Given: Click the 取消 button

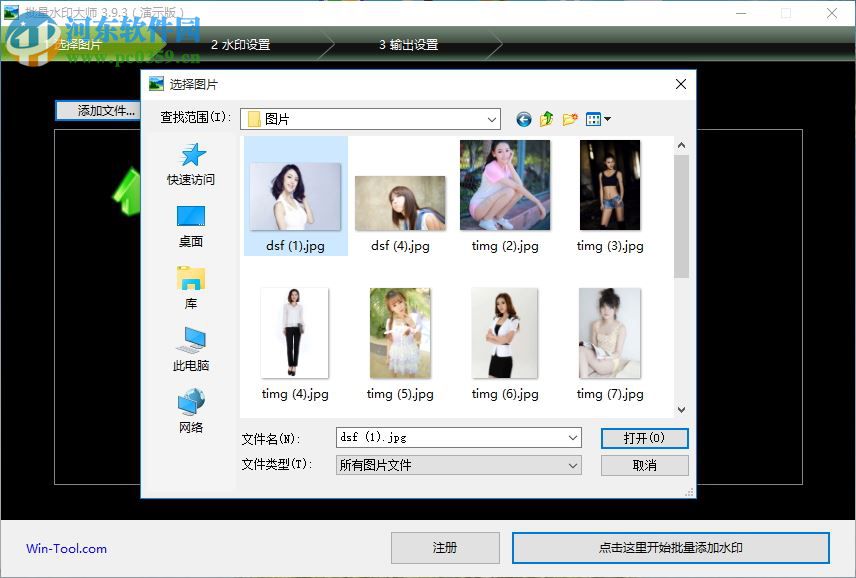Looking at the screenshot, I should point(644,464).
